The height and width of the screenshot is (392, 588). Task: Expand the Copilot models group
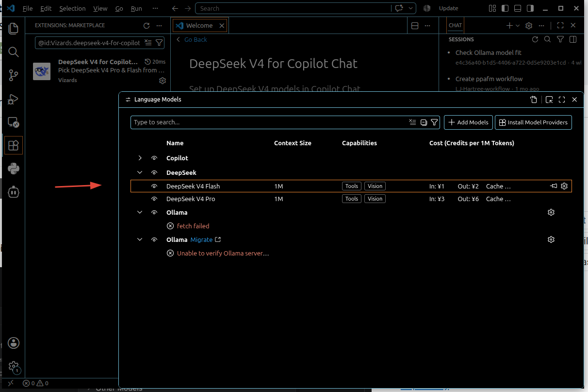click(140, 158)
